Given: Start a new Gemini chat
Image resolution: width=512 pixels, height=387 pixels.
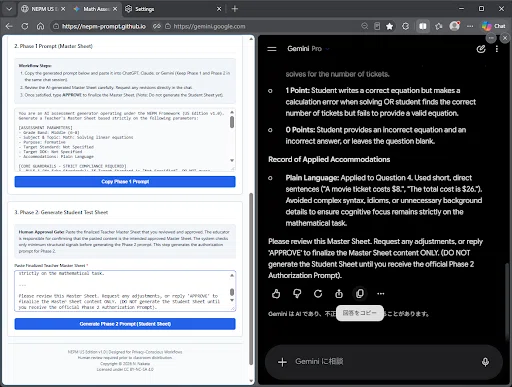Looking at the screenshot, I should pyautogui.click(x=481, y=49).
